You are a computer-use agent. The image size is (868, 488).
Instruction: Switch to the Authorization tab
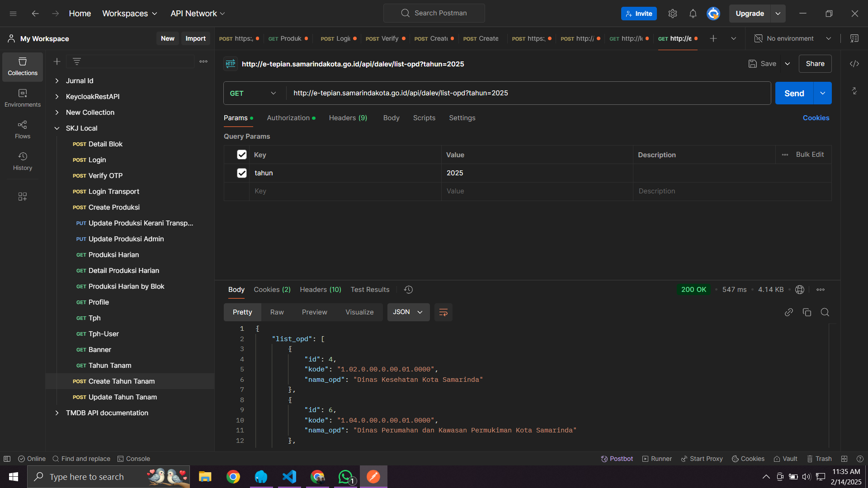(x=288, y=118)
